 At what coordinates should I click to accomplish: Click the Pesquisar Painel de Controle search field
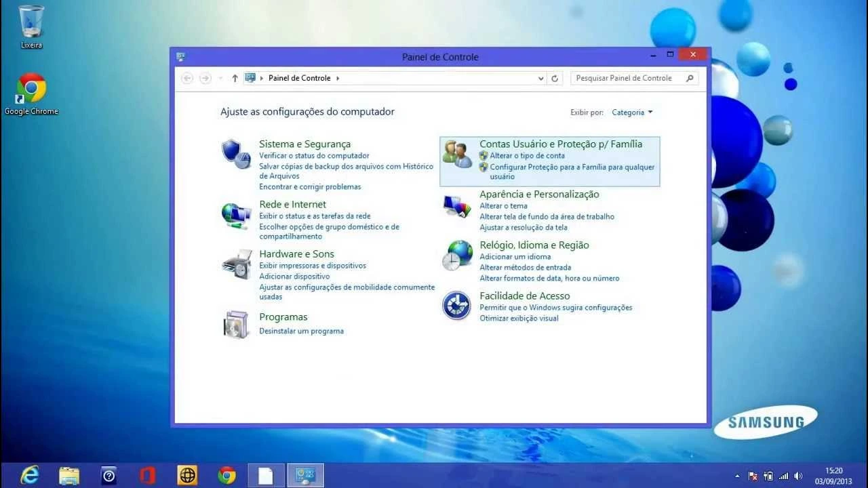click(627, 79)
